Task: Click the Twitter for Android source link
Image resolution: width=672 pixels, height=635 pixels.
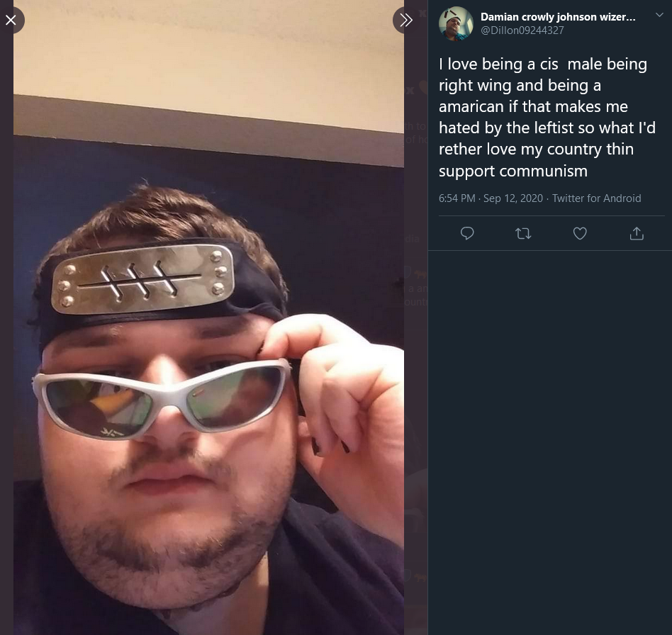Action: [596, 198]
